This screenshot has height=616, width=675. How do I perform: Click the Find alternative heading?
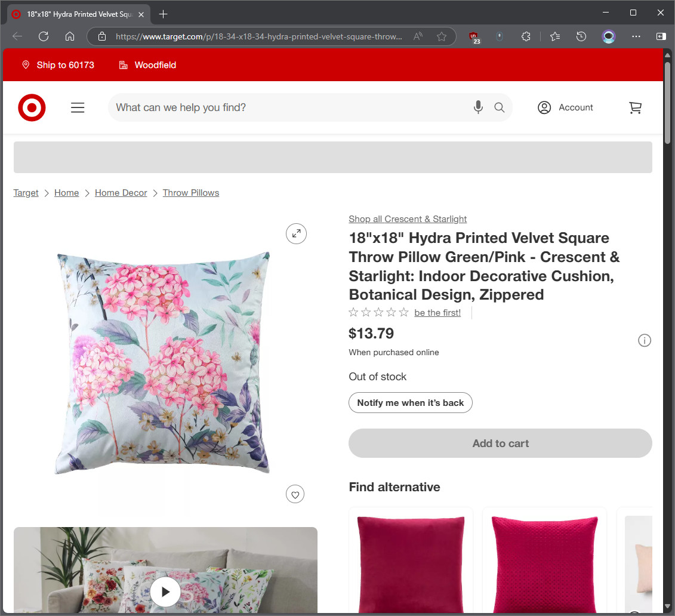(394, 487)
